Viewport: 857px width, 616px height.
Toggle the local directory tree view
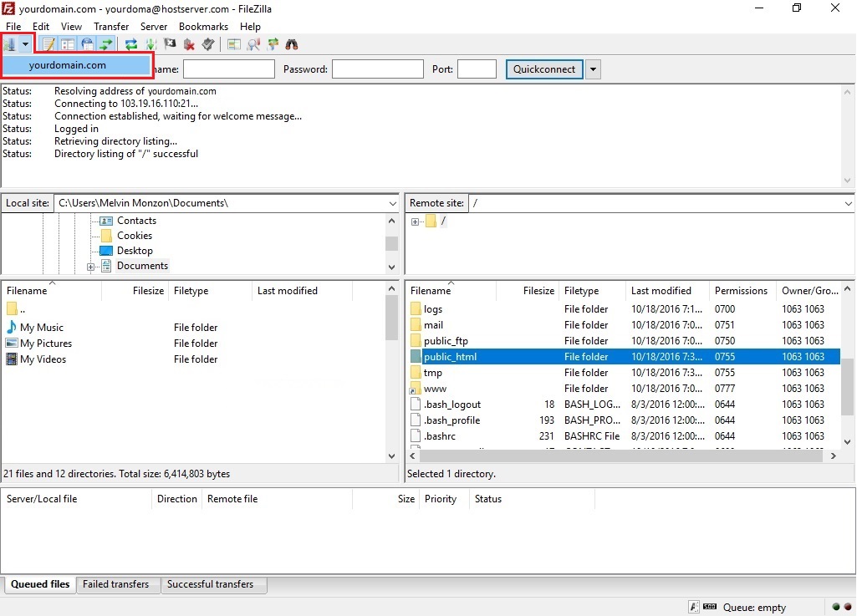point(68,44)
